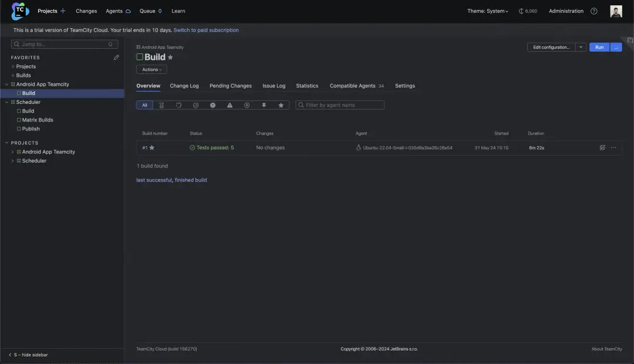
Task: Switch to the Settings tab
Action: [404, 86]
